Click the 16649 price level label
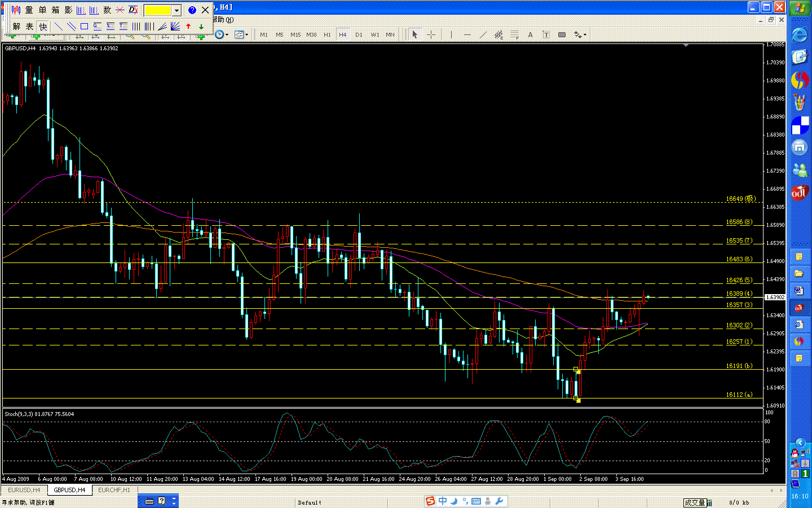 740,199
